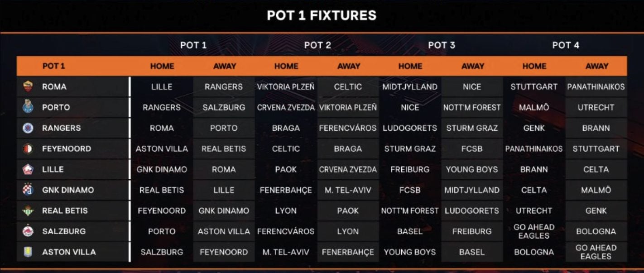Click the POT 1 FIXTURES title
644x273 pixels.
(x=322, y=15)
